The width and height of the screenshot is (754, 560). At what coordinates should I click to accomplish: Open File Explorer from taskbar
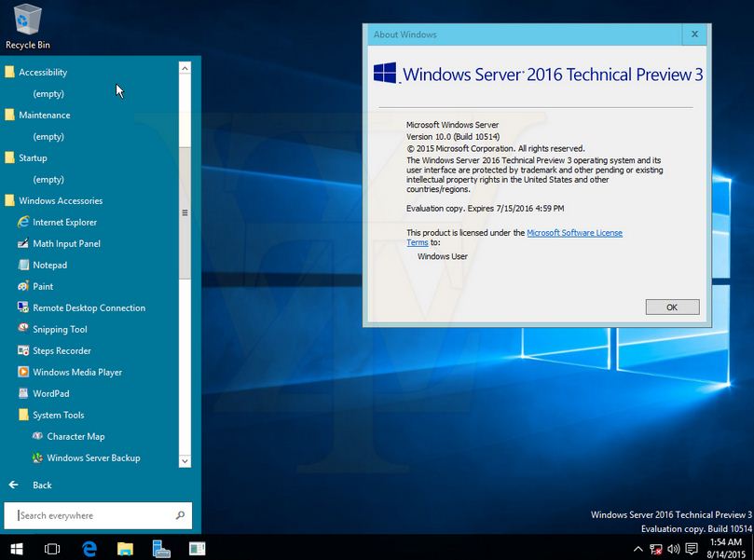pyautogui.click(x=125, y=549)
